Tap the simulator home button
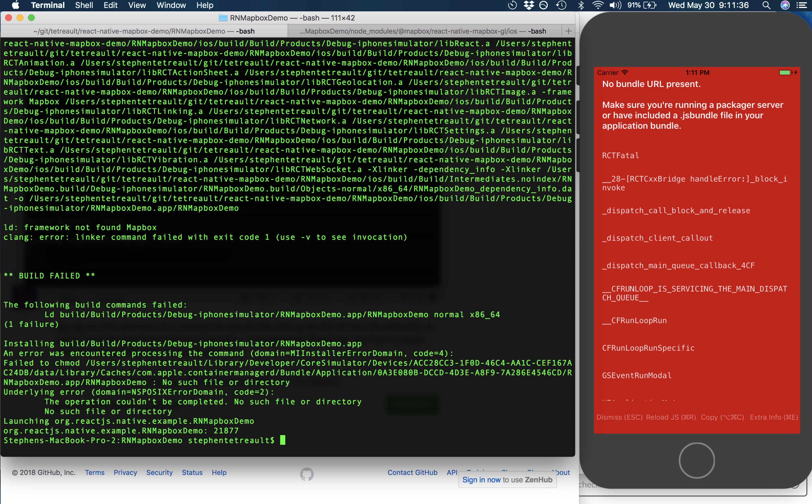 pos(697,460)
